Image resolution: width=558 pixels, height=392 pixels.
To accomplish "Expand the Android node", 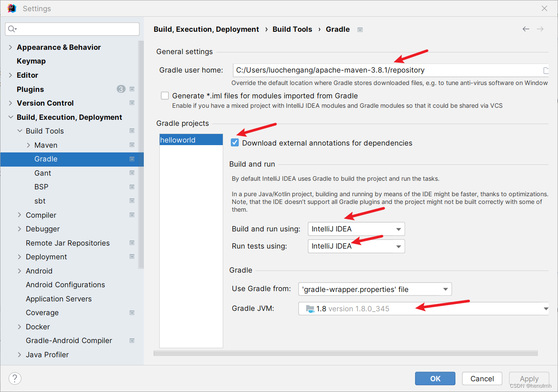I will pos(20,271).
